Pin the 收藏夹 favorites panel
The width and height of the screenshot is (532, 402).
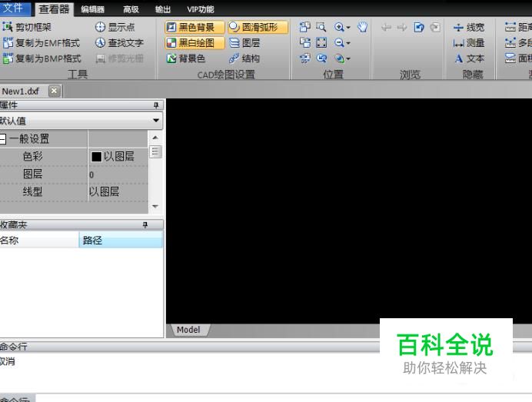tap(145, 224)
